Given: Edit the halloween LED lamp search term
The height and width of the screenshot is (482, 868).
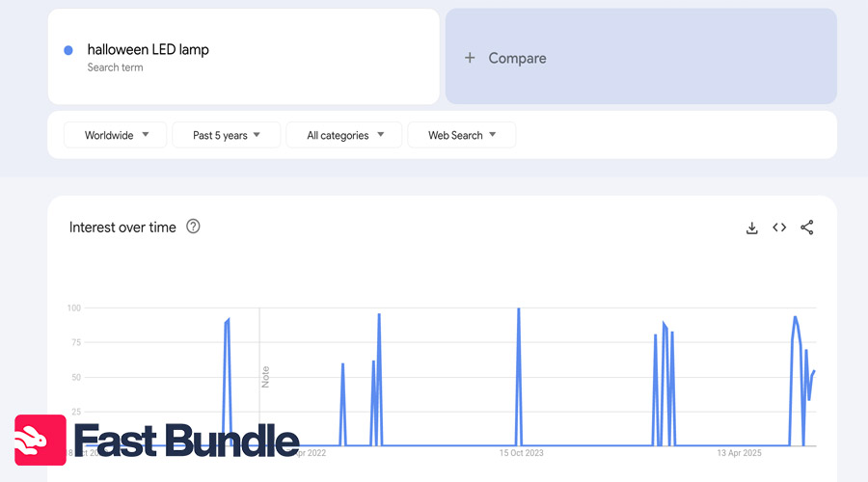Looking at the screenshot, I should [x=148, y=49].
